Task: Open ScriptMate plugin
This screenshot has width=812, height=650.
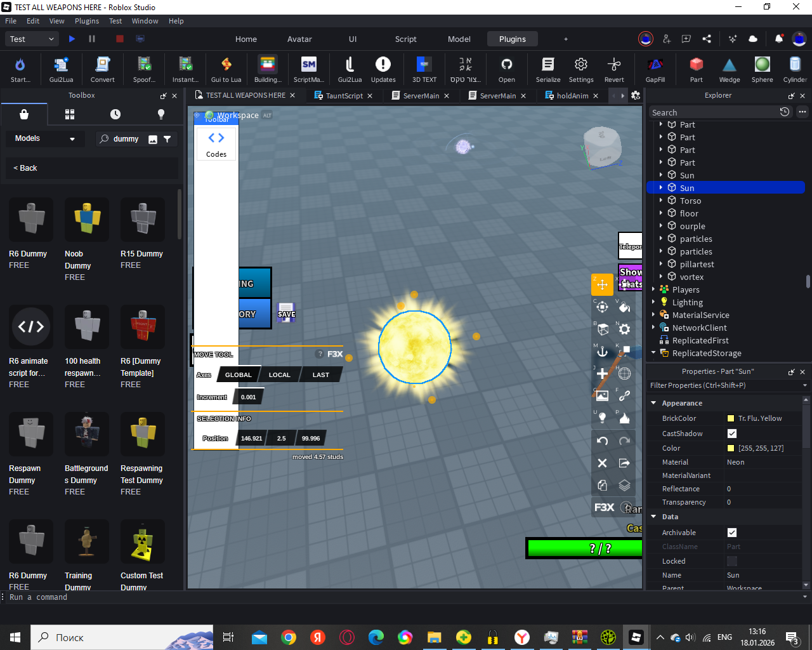Action: [309, 69]
